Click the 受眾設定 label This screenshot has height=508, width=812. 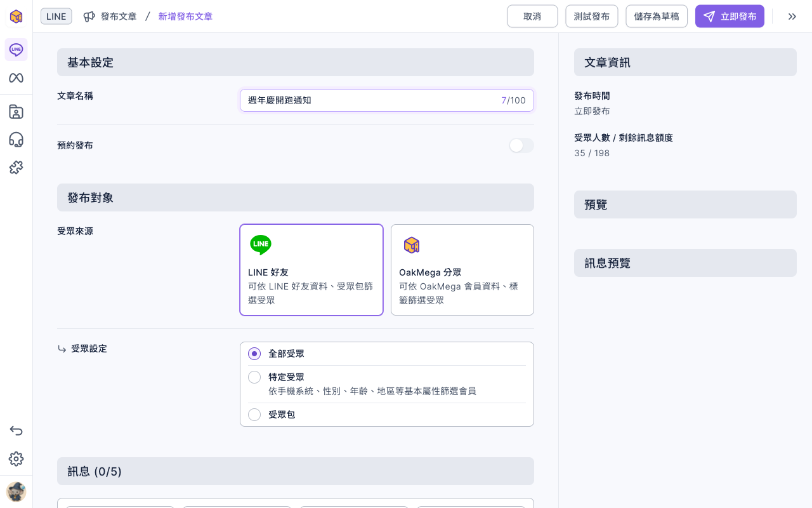pyautogui.click(x=89, y=349)
